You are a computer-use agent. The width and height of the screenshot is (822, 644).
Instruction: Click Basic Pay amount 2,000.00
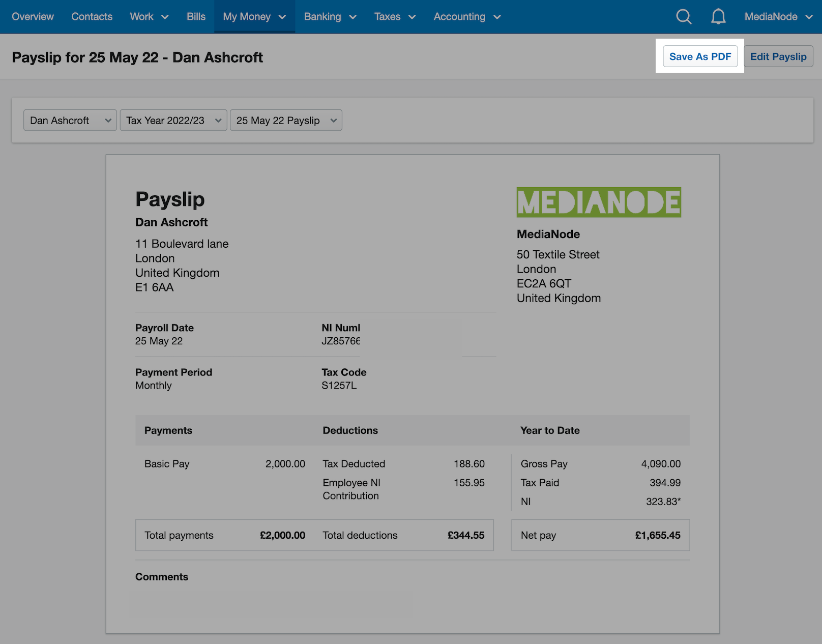pos(285,464)
